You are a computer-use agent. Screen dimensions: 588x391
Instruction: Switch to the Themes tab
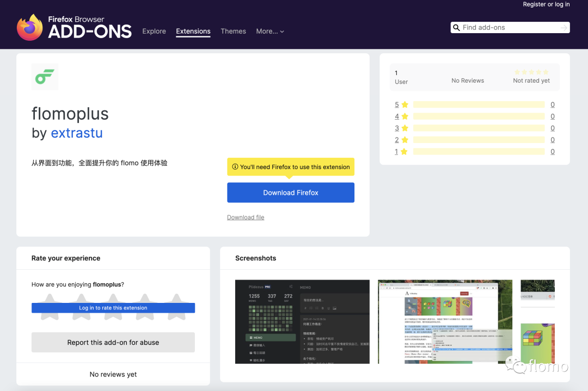(233, 32)
